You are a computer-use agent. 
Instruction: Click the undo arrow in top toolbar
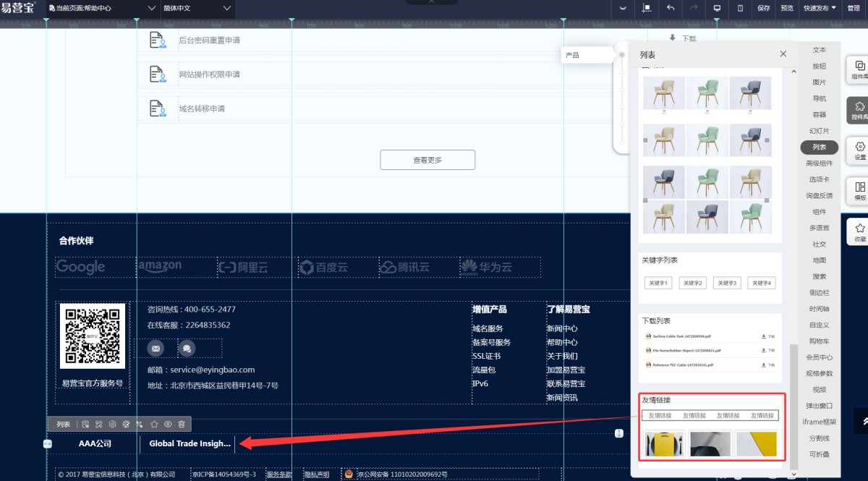(671, 8)
